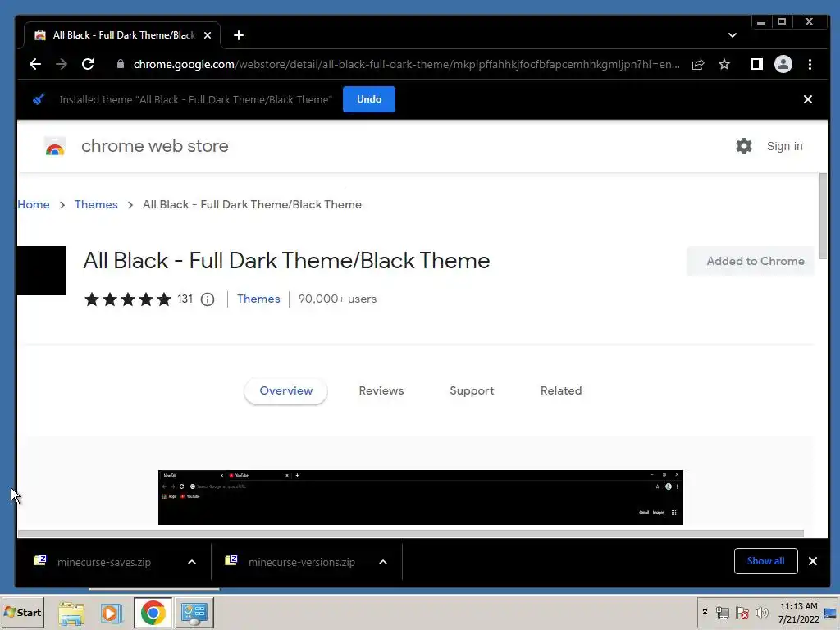Show all downloads
The width and height of the screenshot is (840, 630).
tap(765, 561)
